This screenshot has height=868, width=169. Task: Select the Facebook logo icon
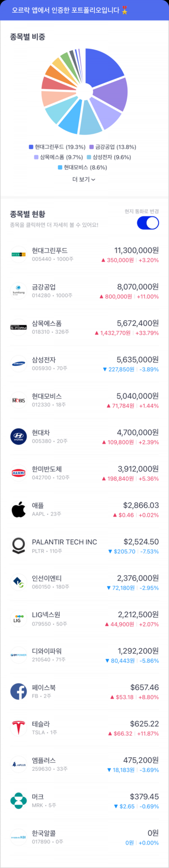(19, 691)
